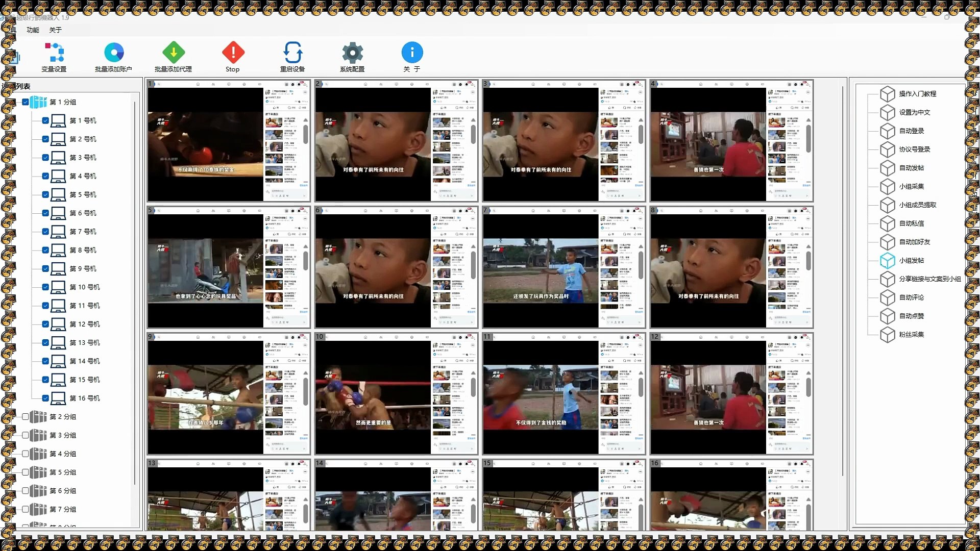Click the blue 关于 info icon
This screenshot has height=551, width=980.
pos(412,53)
